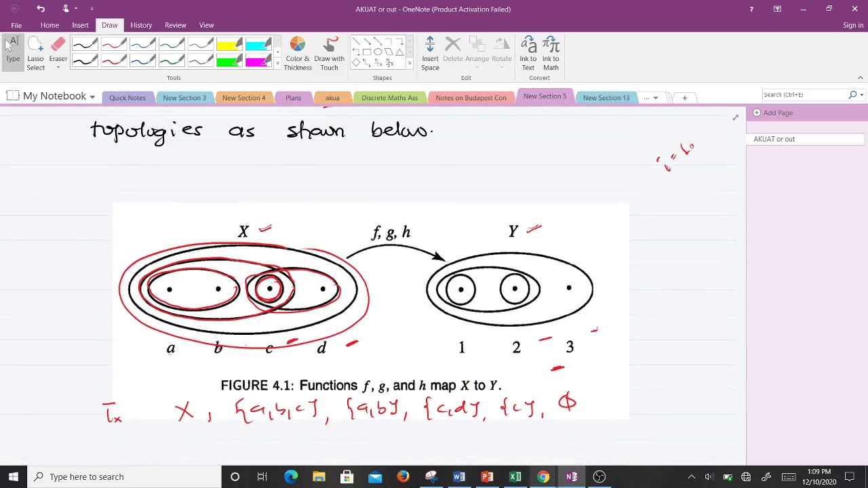Image resolution: width=868 pixels, height=488 pixels.
Task: Switch to Chrome from taskbar
Action: click(543, 476)
